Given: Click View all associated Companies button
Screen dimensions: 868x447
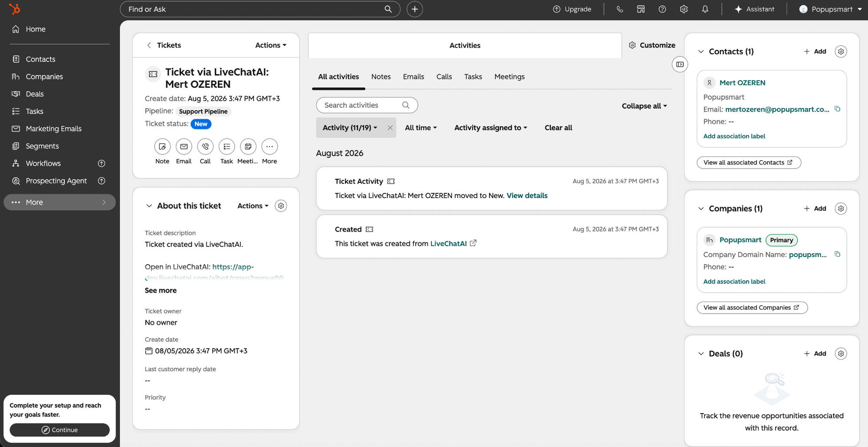Looking at the screenshot, I should [x=752, y=308].
